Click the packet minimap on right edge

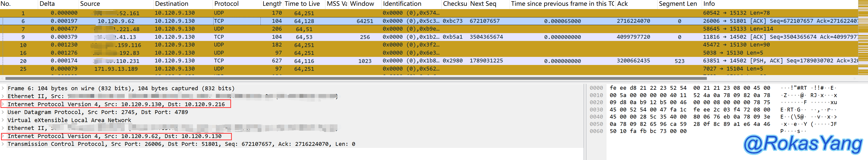coord(863,37)
